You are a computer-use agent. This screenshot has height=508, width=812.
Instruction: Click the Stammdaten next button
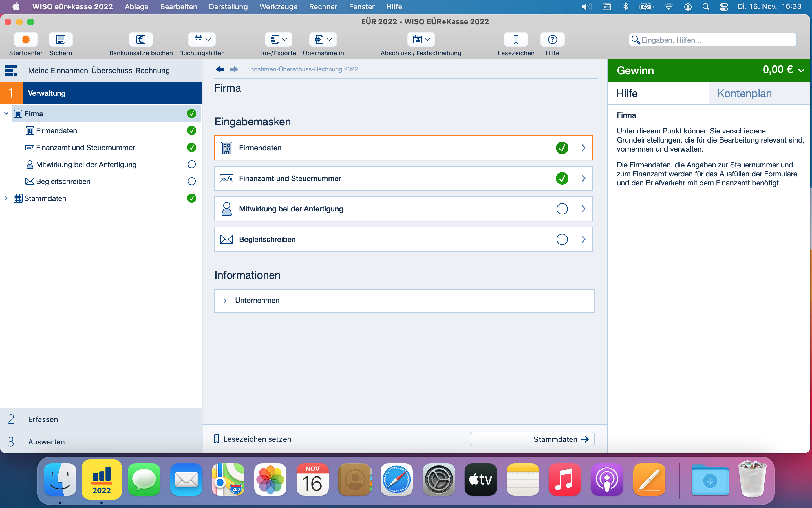coord(532,439)
